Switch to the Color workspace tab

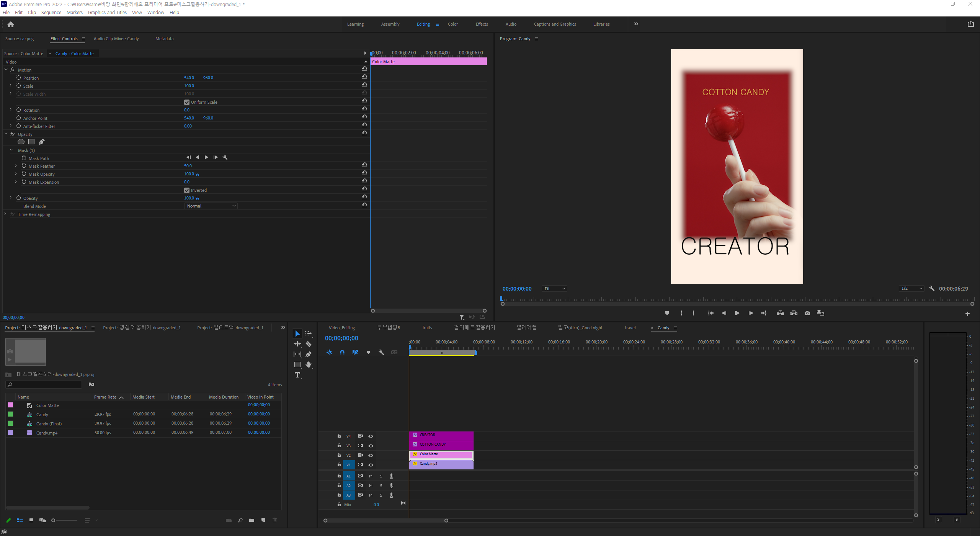[x=452, y=24]
